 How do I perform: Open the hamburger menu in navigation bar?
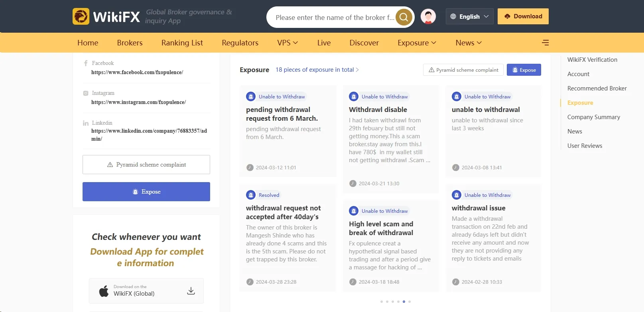[546, 43]
